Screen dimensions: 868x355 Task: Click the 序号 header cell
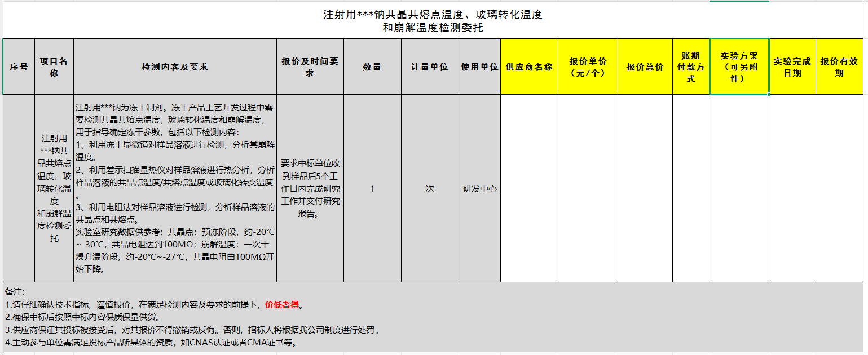click(x=19, y=66)
